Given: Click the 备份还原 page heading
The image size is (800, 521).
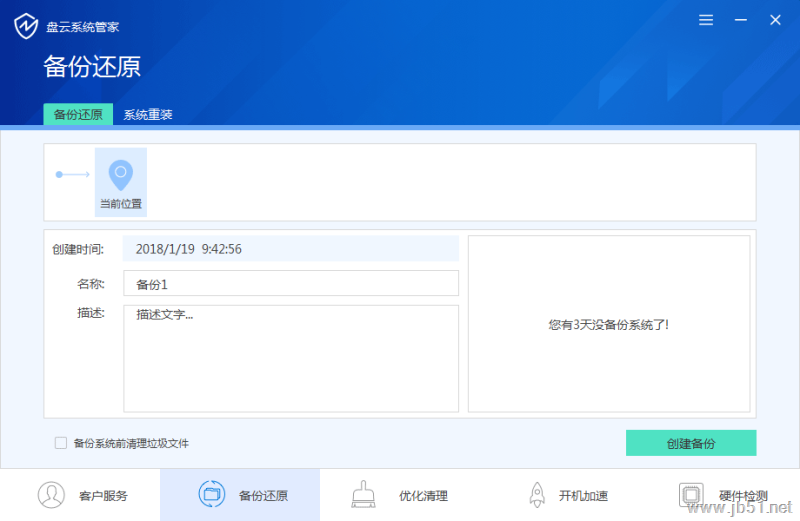Looking at the screenshot, I should point(92,67).
